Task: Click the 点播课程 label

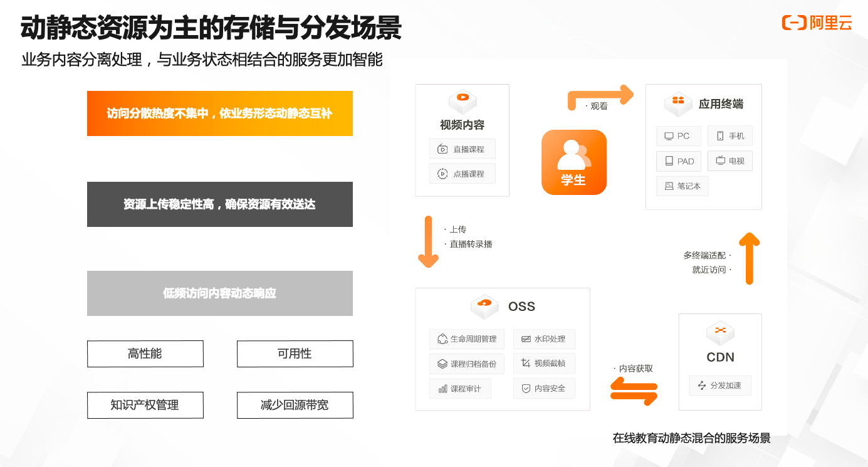Action: pyautogui.click(x=469, y=174)
